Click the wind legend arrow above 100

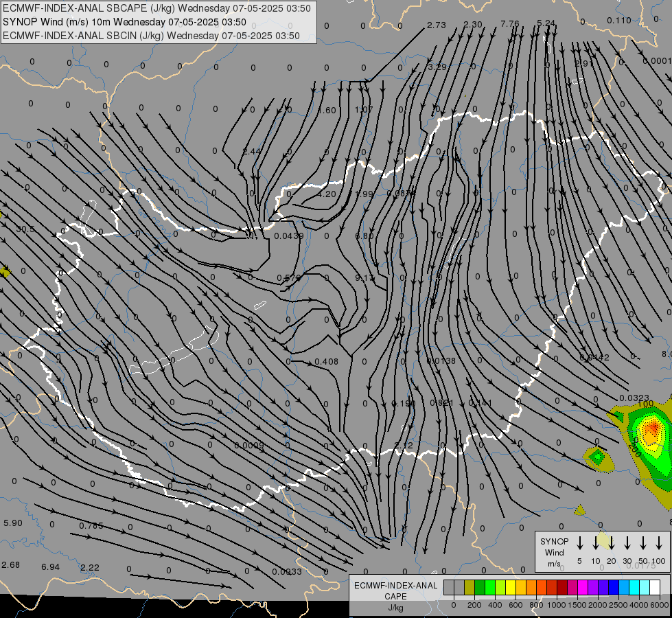pyautogui.click(x=659, y=543)
